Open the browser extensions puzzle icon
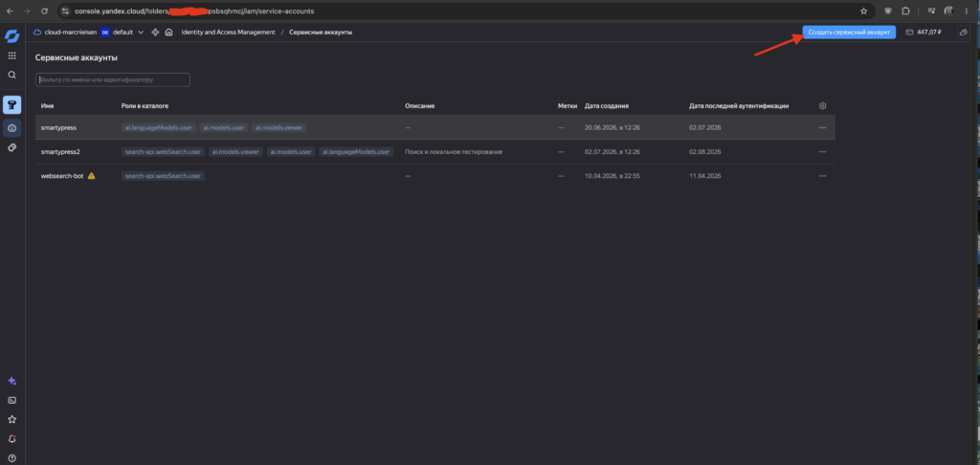Image resolution: width=980 pixels, height=465 pixels. (905, 11)
